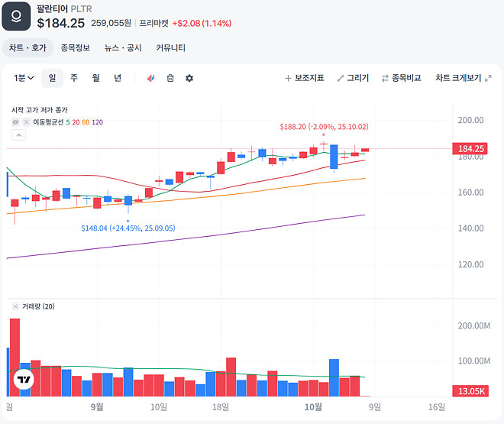Image resolution: width=504 pixels, height=424 pixels.
Task: Click the Palantir PLTR stock logo icon
Action: tap(16, 16)
